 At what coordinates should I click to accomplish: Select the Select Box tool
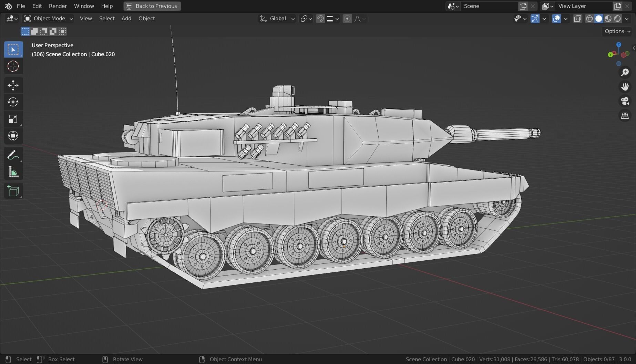tap(13, 50)
